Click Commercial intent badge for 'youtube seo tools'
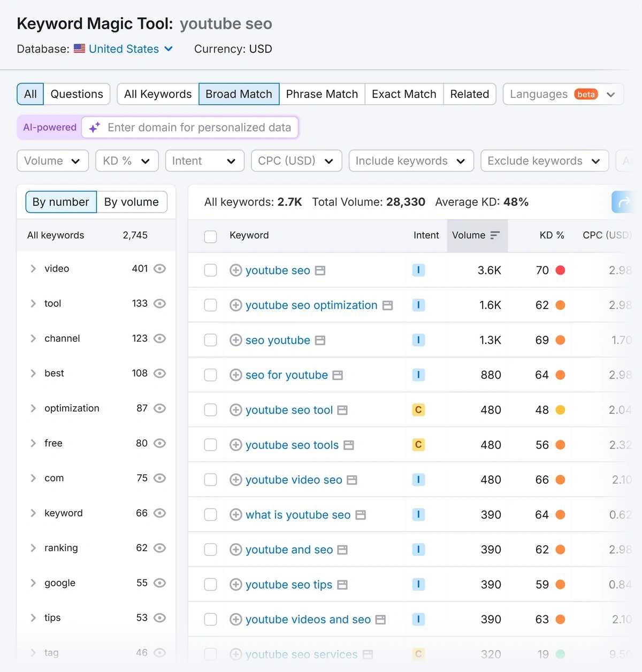The width and height of the screenshot is (642, 672). coord(418,445)
